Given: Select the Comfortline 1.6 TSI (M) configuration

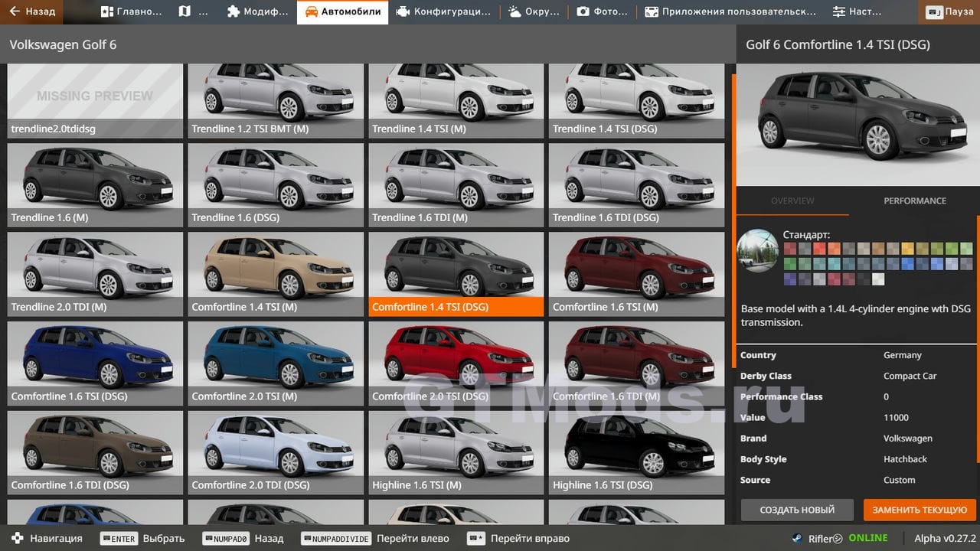Looking at the screenshot, I should coord(636,274).
